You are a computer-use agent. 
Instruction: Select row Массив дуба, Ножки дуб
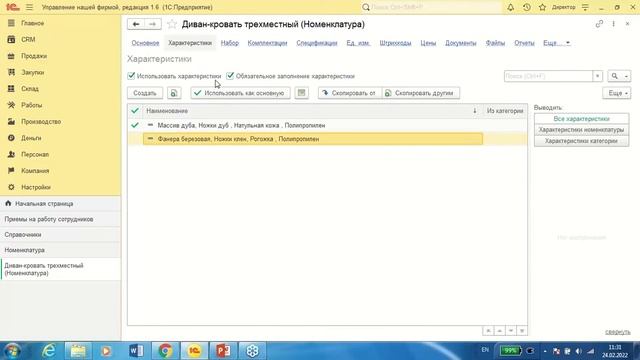point(327,125)
